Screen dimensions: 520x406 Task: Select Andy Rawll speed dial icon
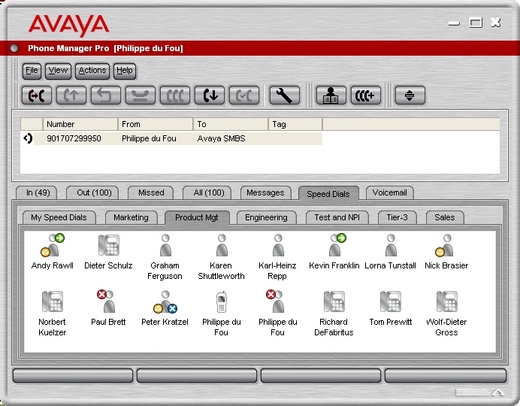52,245
